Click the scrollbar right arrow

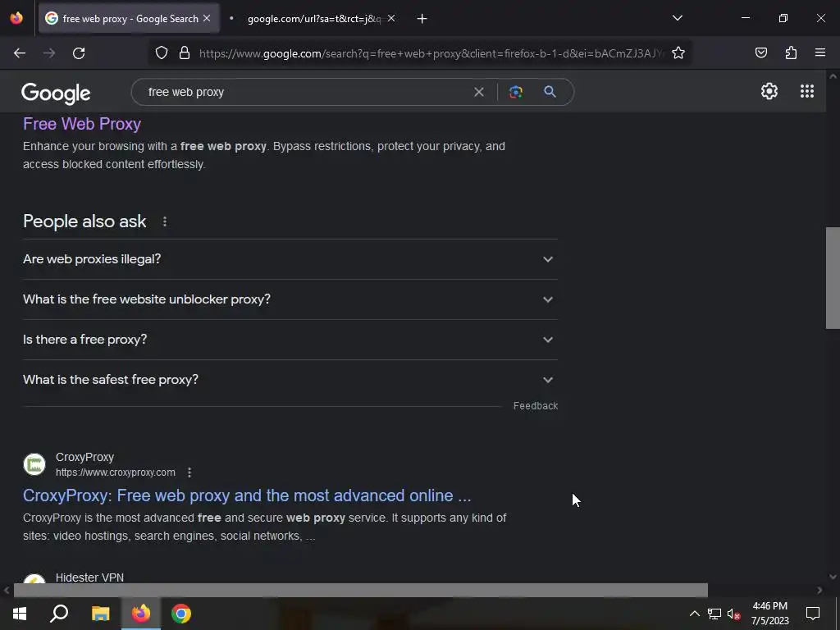[819, 591]
